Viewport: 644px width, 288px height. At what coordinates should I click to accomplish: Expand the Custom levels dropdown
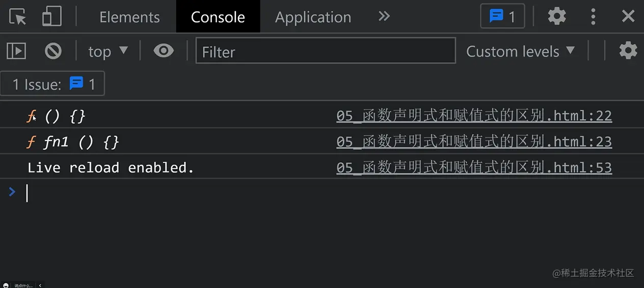coord(520,51)
